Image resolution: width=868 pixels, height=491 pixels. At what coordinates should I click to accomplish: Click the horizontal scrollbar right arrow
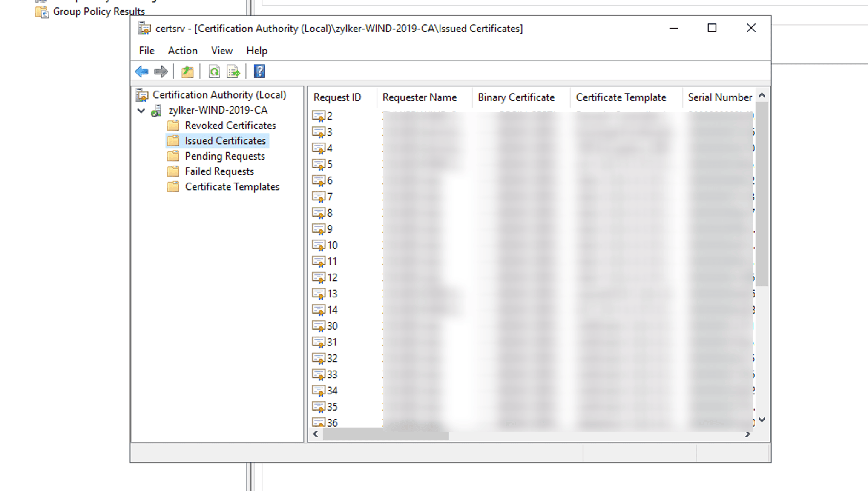pos(747,434)
